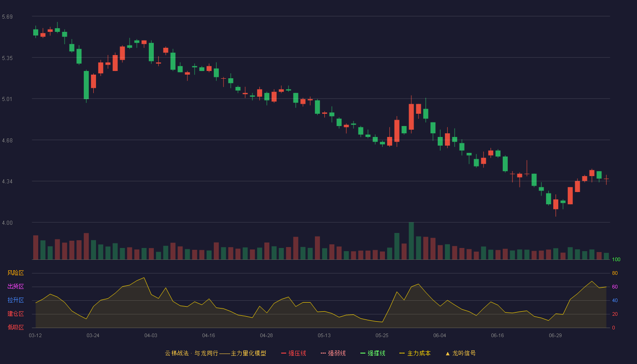Click the 04-28 date label
This screenshot has width=637, height=364.
pos(266,335)
